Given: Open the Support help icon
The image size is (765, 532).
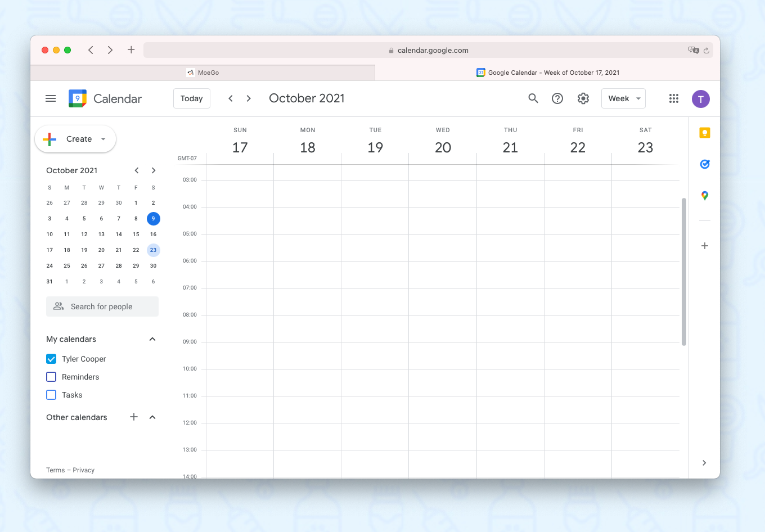Looking at the screenshot, I should [557, 98].
